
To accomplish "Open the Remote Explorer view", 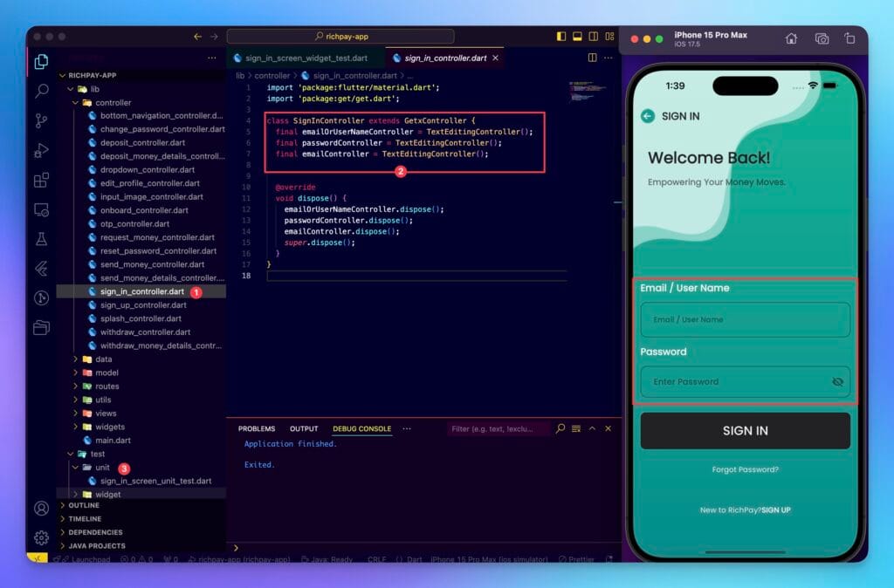I will tap(41, 209).
